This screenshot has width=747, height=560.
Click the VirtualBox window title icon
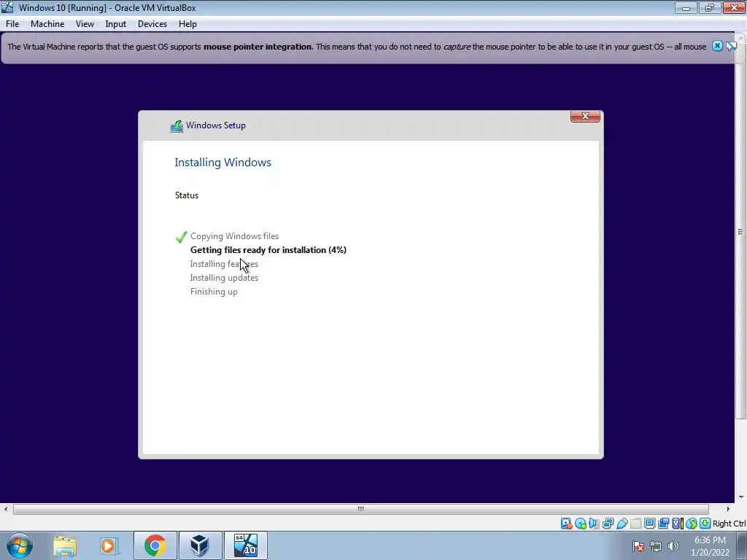point(7,7)
